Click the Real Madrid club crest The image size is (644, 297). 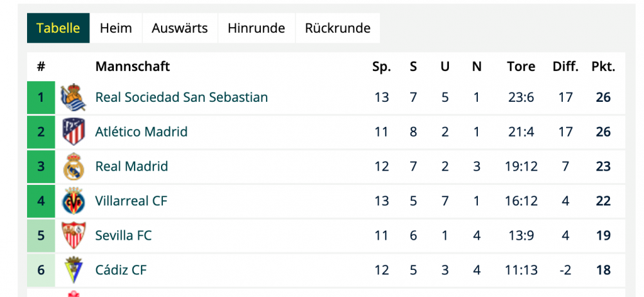(x=73, y=167)
